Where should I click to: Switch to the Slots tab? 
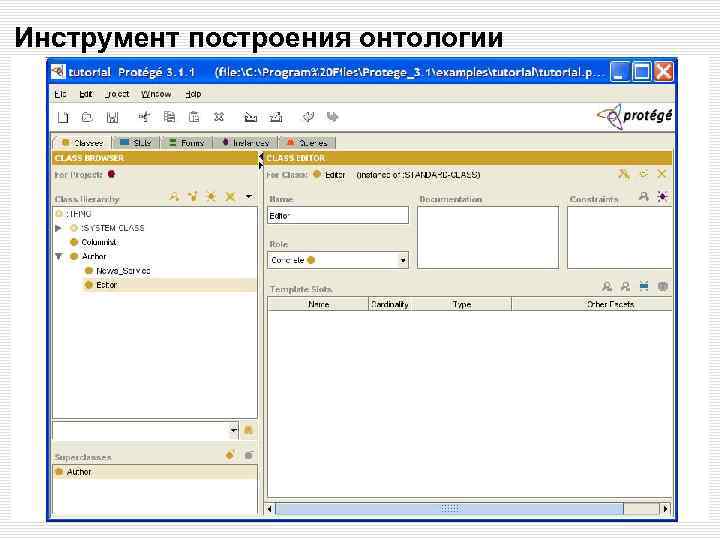[135, 143]
